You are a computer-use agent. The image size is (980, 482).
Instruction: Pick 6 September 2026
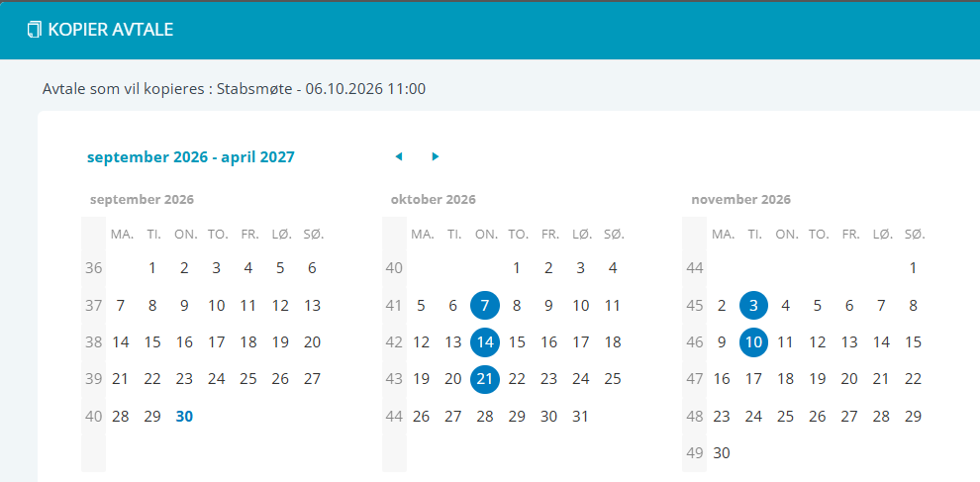click(312, 269)
